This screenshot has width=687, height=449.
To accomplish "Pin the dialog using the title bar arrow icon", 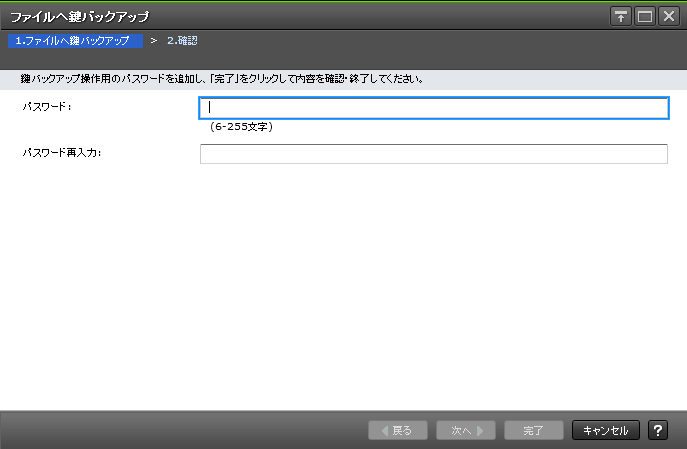I will 620,17.
